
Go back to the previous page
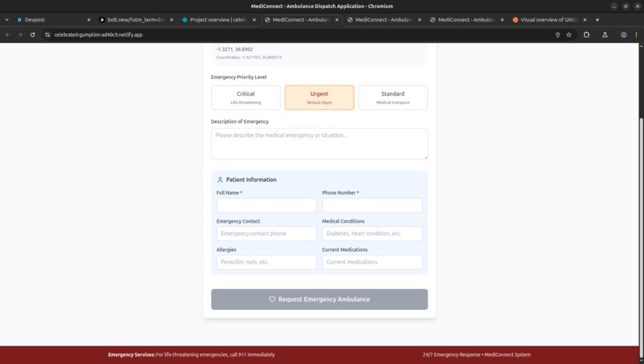pyautogui.click(x=8, y=35)
